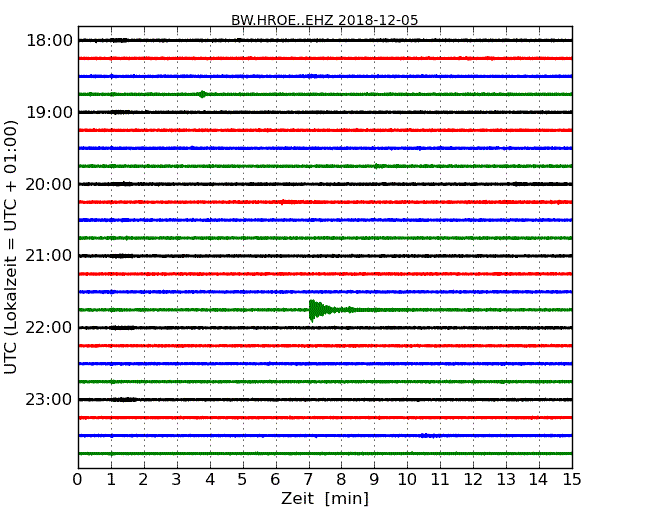Click the black noise burst on the 23:00 trace

pyautogui.click(x=124, y=400)
